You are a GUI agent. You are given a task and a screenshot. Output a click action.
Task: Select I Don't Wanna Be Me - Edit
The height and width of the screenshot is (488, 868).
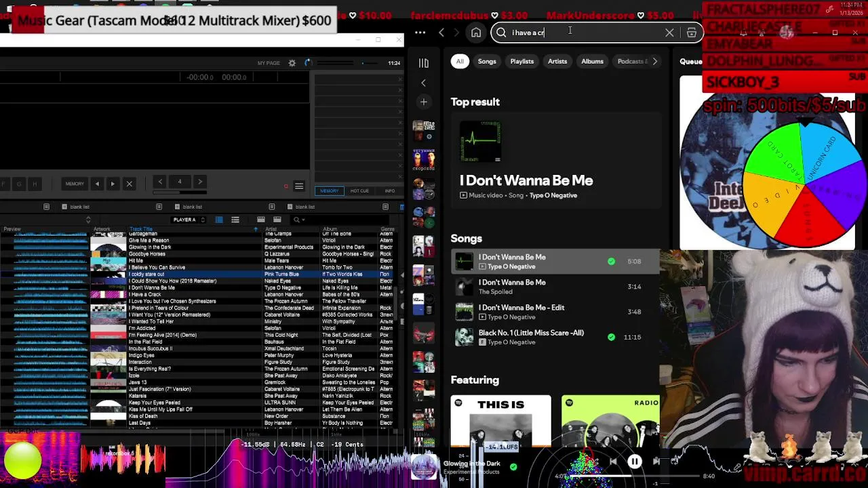[555, 312]
